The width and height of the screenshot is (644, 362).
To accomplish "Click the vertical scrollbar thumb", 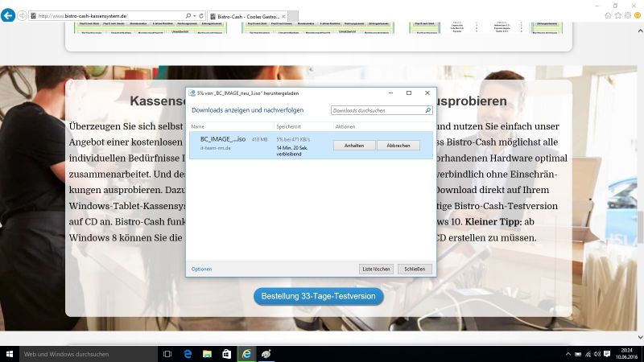I will 640,227.
